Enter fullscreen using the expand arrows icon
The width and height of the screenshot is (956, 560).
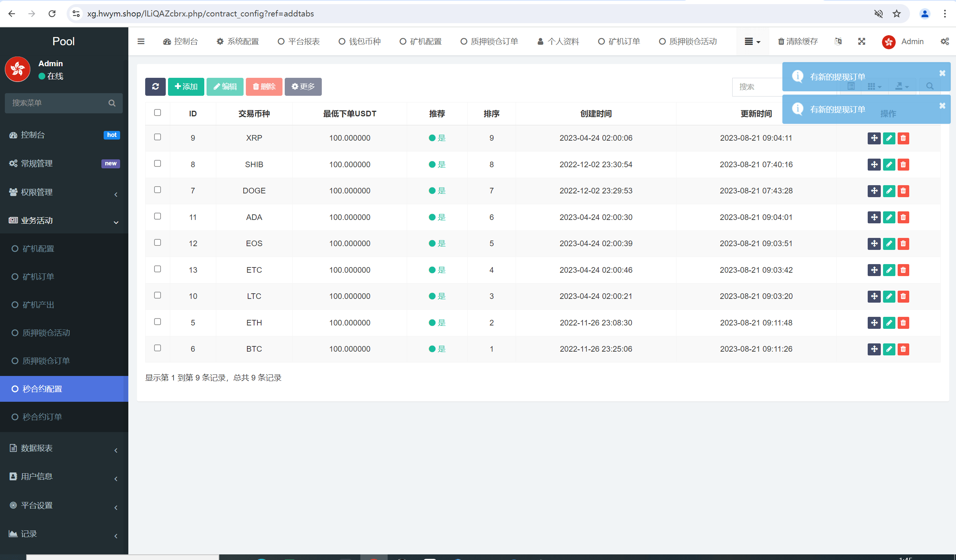[x=862, y=42]
